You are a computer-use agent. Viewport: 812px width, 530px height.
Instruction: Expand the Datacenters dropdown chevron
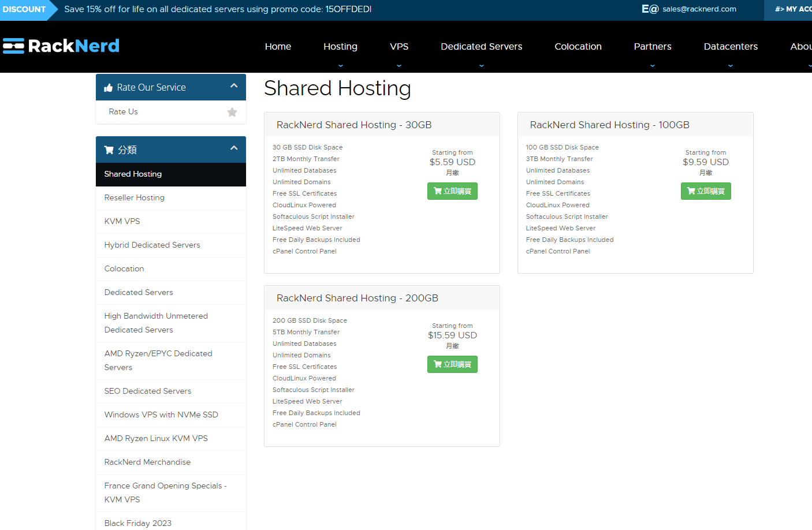(x=731, y=66)
